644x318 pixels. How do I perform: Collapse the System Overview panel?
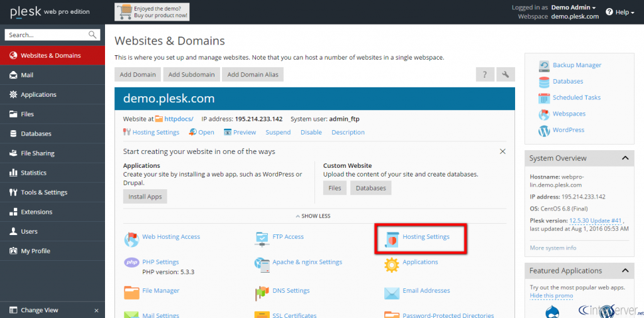coord(625,158)
